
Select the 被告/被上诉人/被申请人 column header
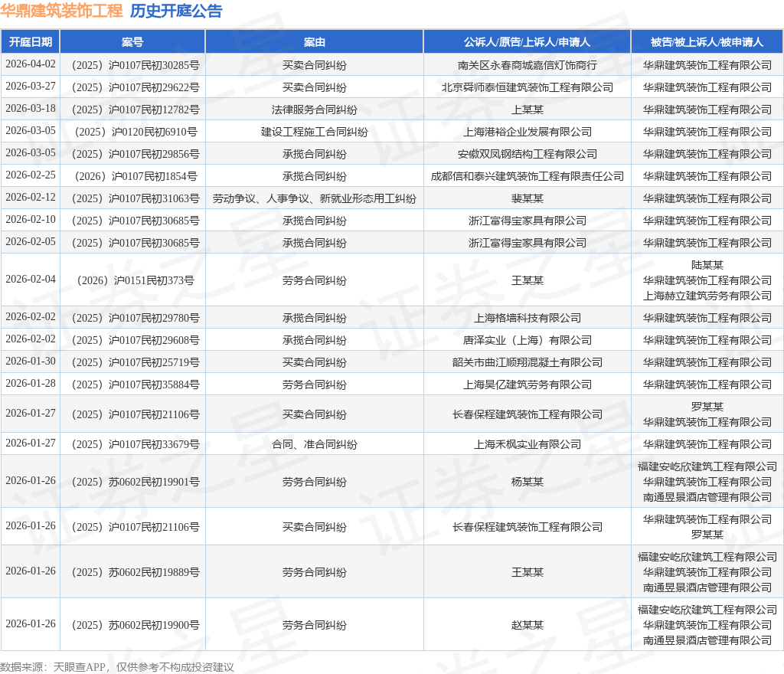pyautogui.click(x=707, y=42)
